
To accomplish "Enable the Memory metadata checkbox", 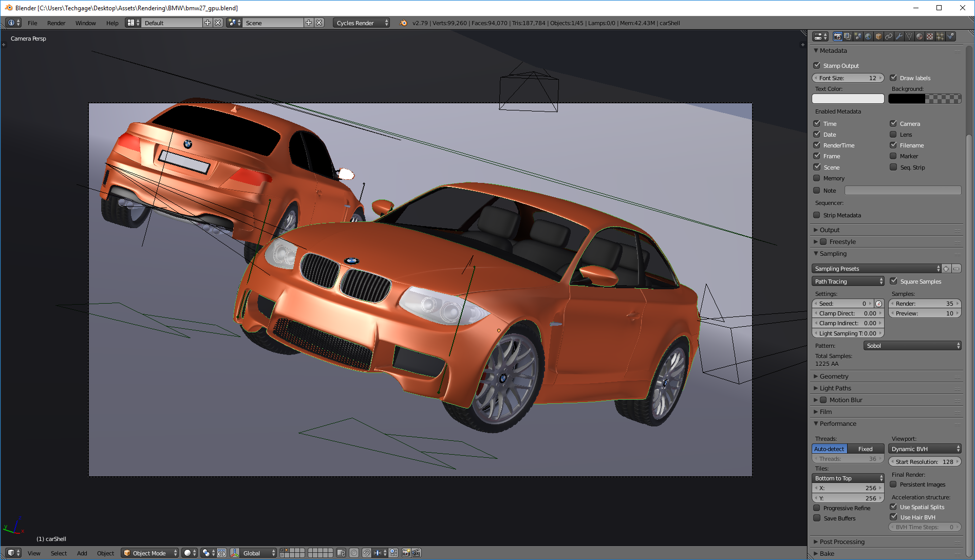I will (x=817, y=178).
